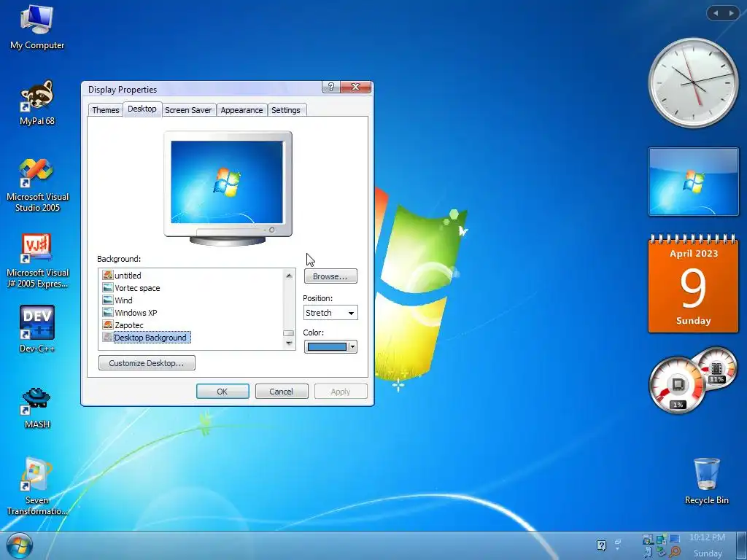Click the blue monitor tray icon
Screen dimensions: 747x560
point(675,539)
